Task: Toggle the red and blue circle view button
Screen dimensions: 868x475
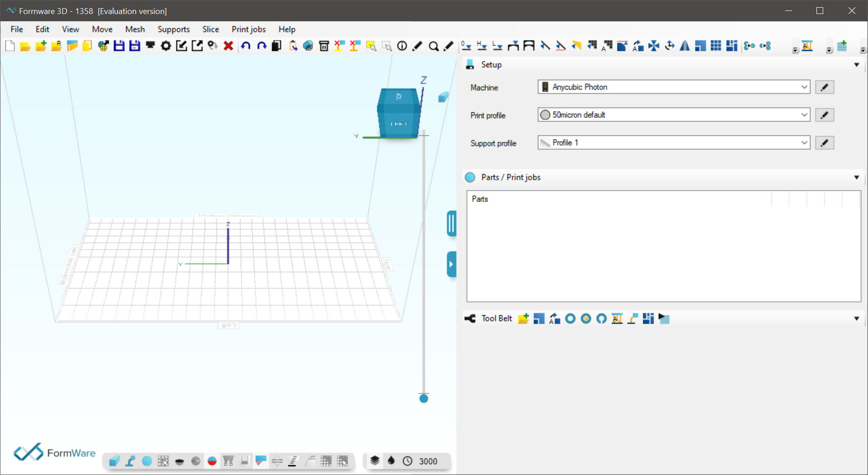Action: (x=212, y=461)
